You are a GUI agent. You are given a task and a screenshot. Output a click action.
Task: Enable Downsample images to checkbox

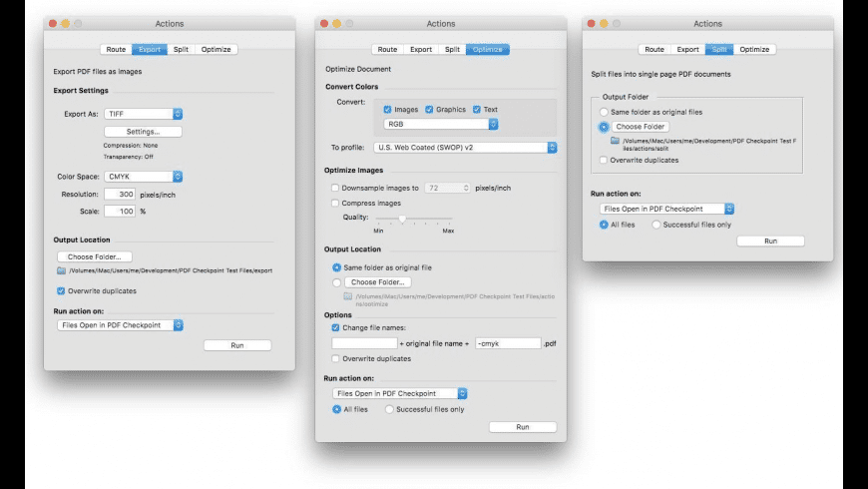click(x=335, y=188)
